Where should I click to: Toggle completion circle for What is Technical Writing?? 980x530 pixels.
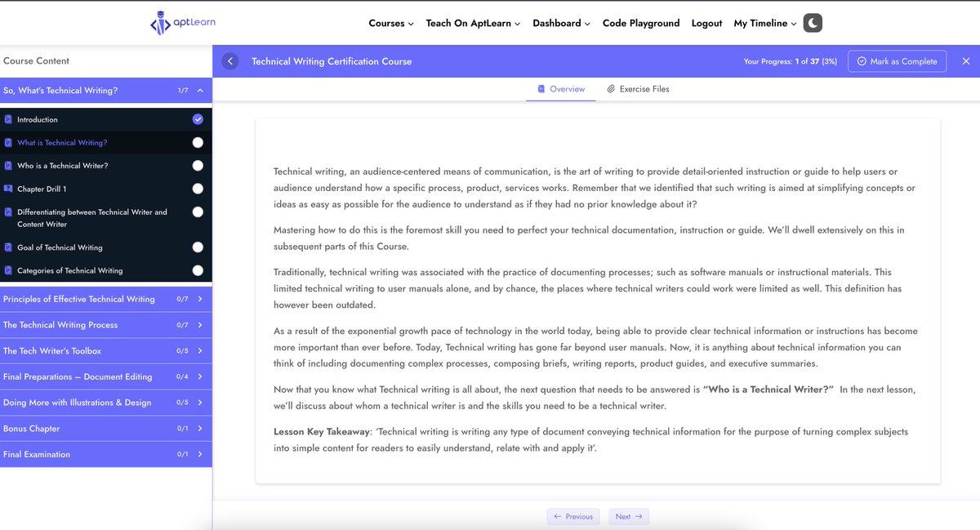coord(198,142)
